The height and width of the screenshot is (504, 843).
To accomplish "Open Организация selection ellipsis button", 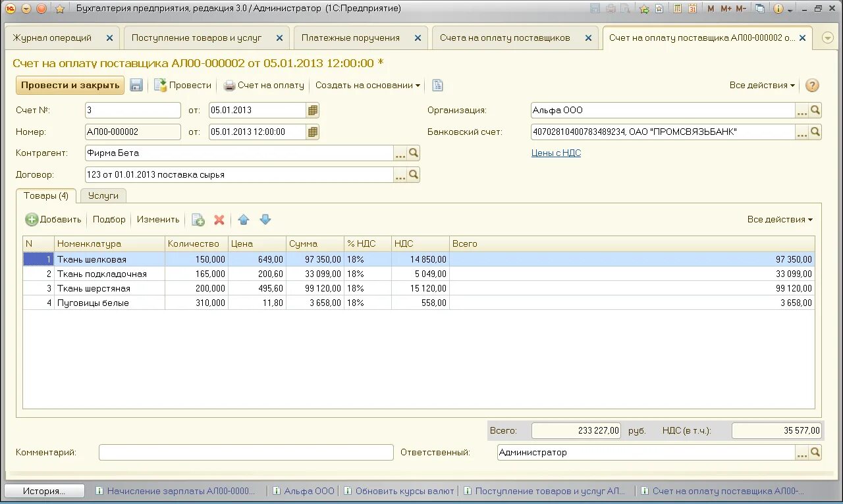I will 802,110.
